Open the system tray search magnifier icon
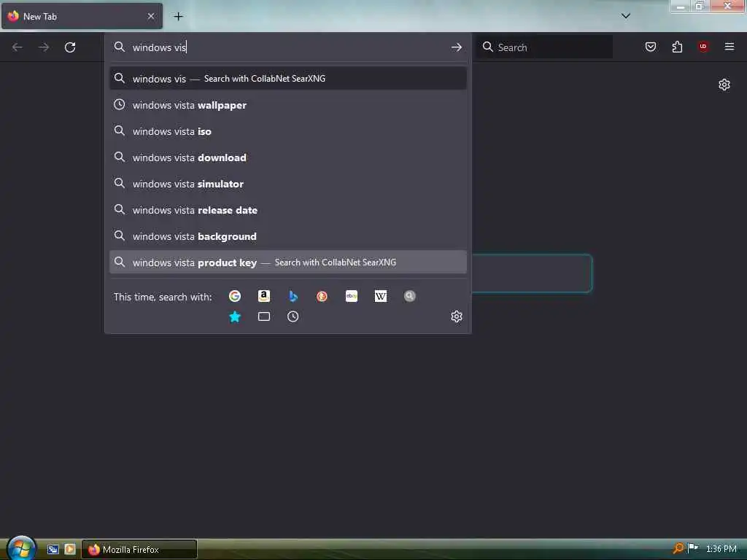 click(678, 548)
